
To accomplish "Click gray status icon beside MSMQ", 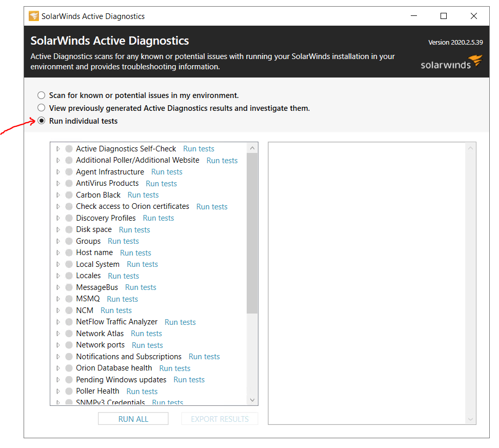I will coord(69,299).
